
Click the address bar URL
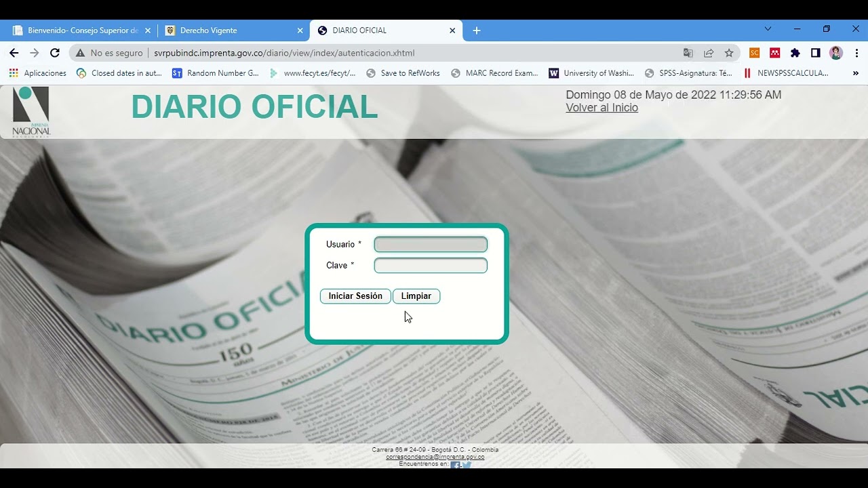pyautogui.click(x=284, y=53)
